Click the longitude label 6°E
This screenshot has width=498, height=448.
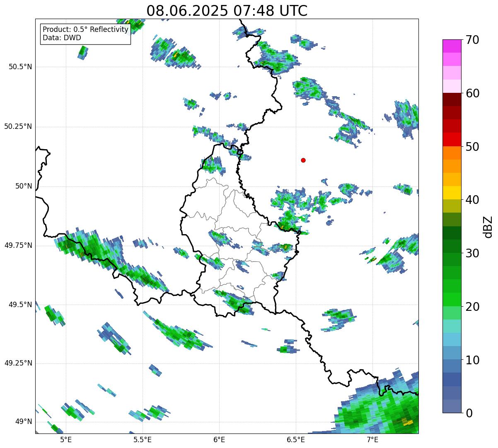pyautogui.click(x=219, y=440)
